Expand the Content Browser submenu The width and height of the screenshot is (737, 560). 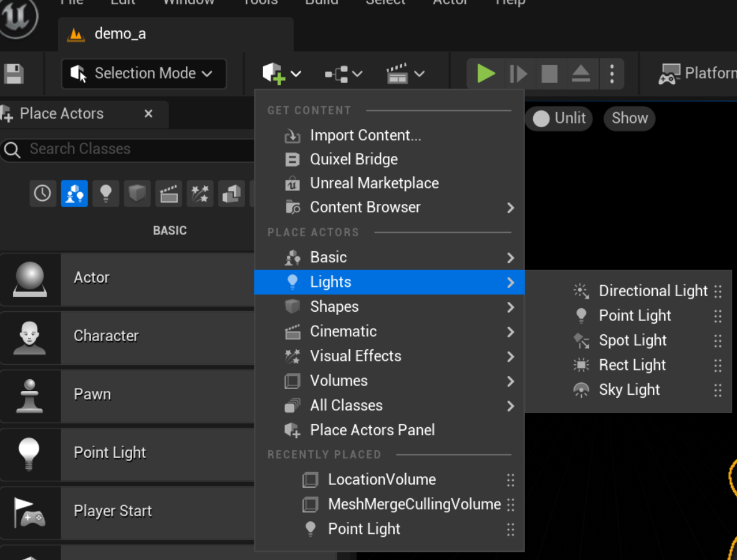tap(389, 208)
